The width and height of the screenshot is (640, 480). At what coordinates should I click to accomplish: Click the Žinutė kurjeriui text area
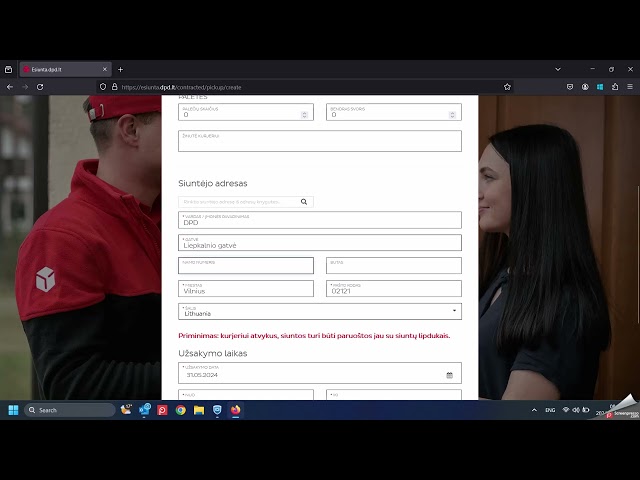[320, 141]
